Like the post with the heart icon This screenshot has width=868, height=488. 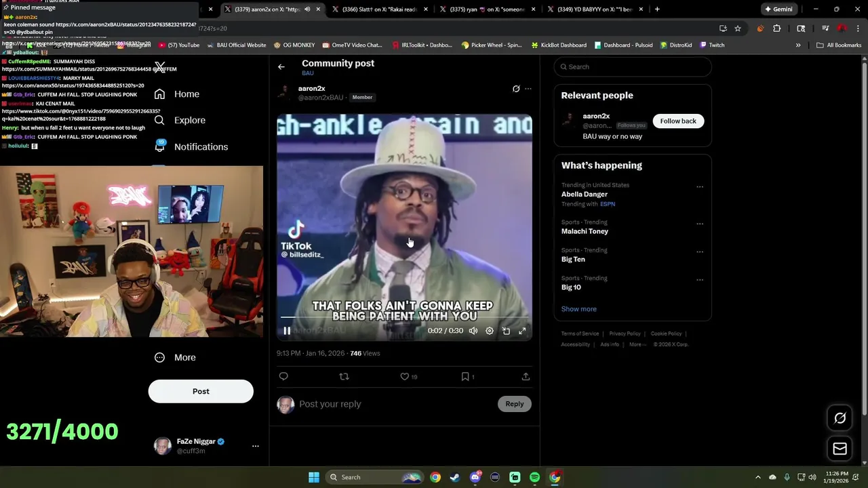pos(405,376)
